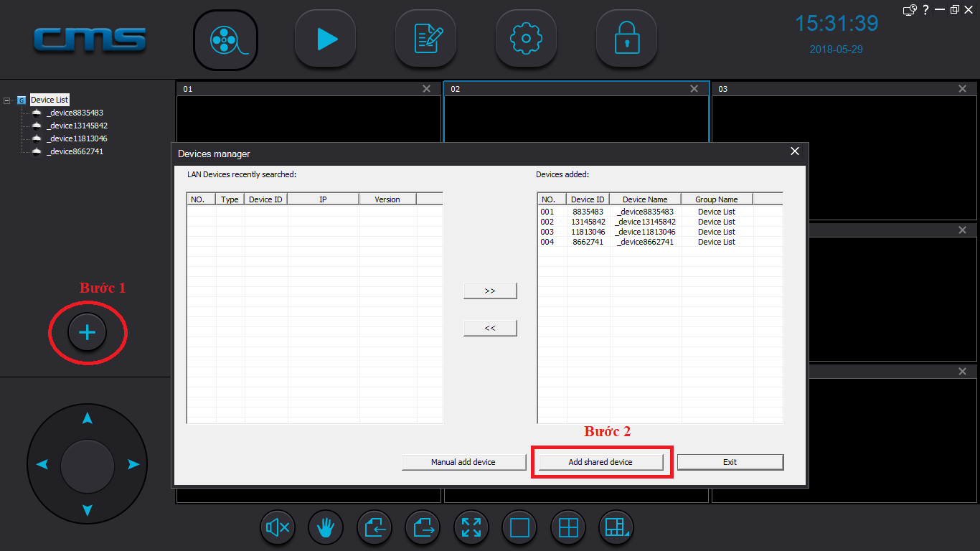Open the multi-window layout dropdown
The height and width of the screenshot is (551, 980).
pyautogui.click(x=616, y=528)
